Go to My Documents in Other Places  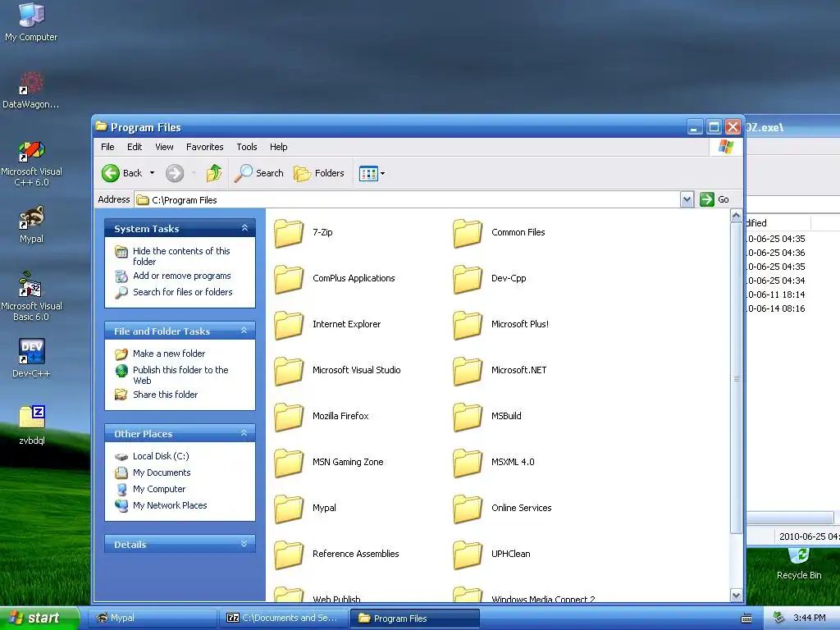pos(162,472)
